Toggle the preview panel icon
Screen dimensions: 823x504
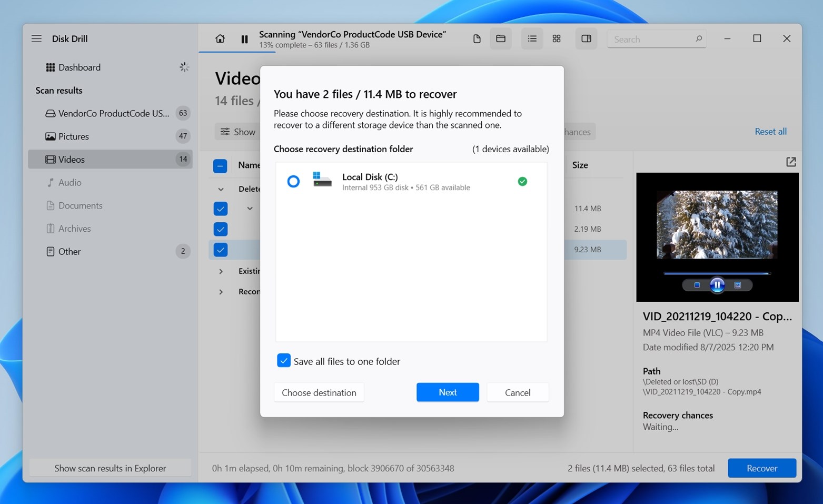[x=586, y=39]
